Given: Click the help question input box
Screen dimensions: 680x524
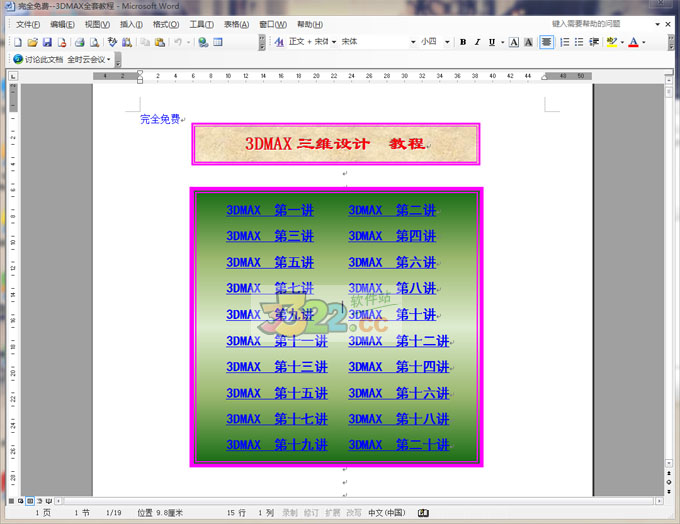Looking at the screenshot, I should (601, 24).
